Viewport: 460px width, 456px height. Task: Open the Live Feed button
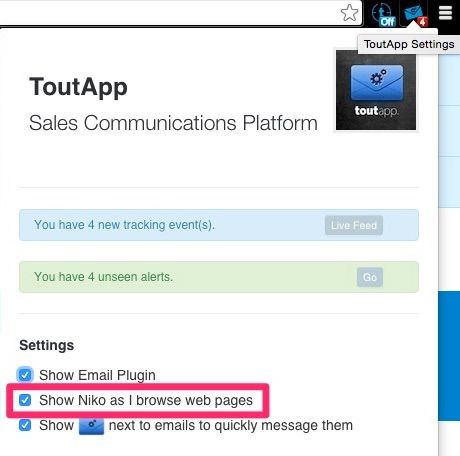pos(354,225)
